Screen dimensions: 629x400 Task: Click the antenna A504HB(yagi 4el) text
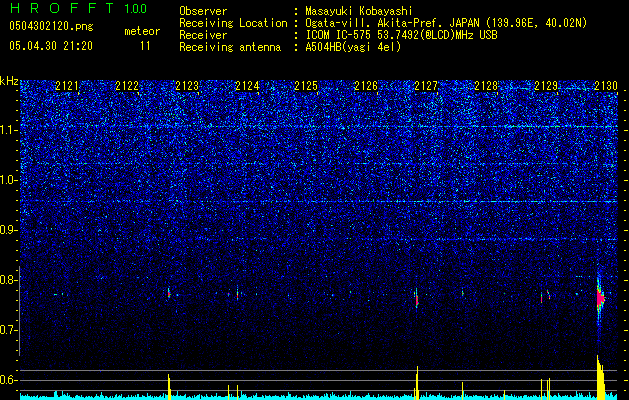[x=353, y=47]
